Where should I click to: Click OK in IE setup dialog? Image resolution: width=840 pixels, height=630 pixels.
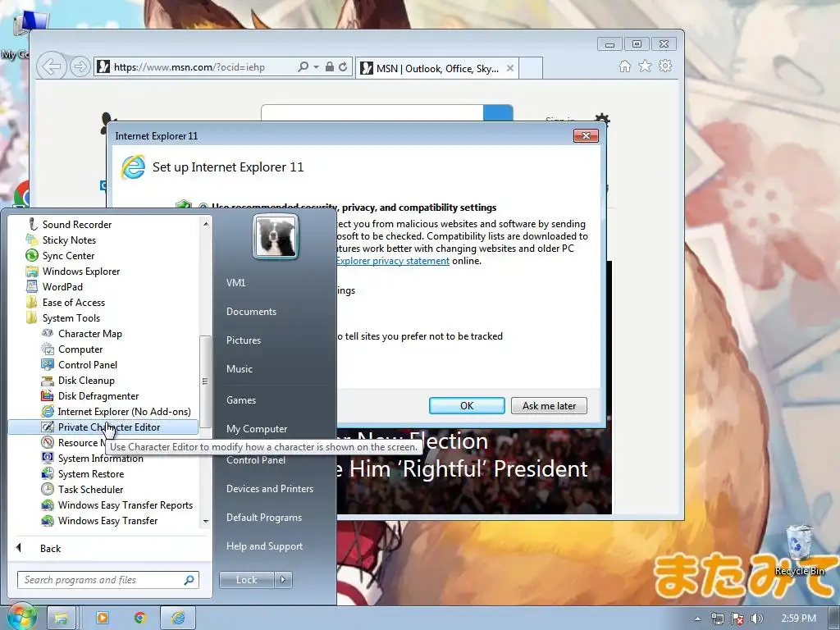467,405
